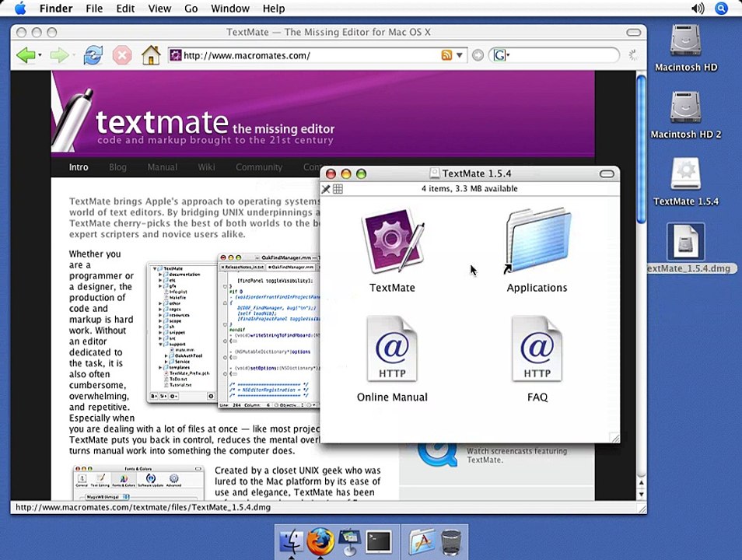Click the scroll down arrow in Firefox
The image size is (742, 560).
tap(641, 495)
